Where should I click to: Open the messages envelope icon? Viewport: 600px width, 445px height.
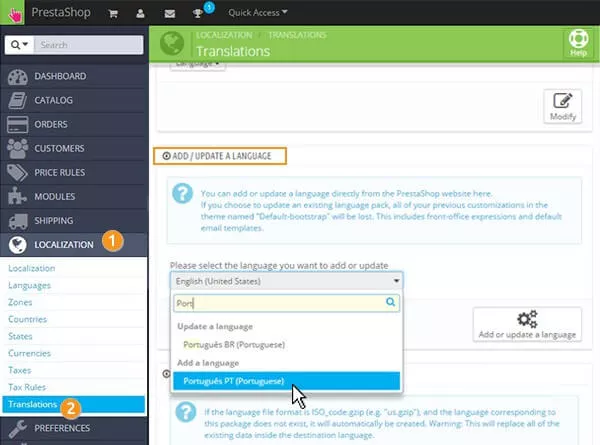(170, 14)
